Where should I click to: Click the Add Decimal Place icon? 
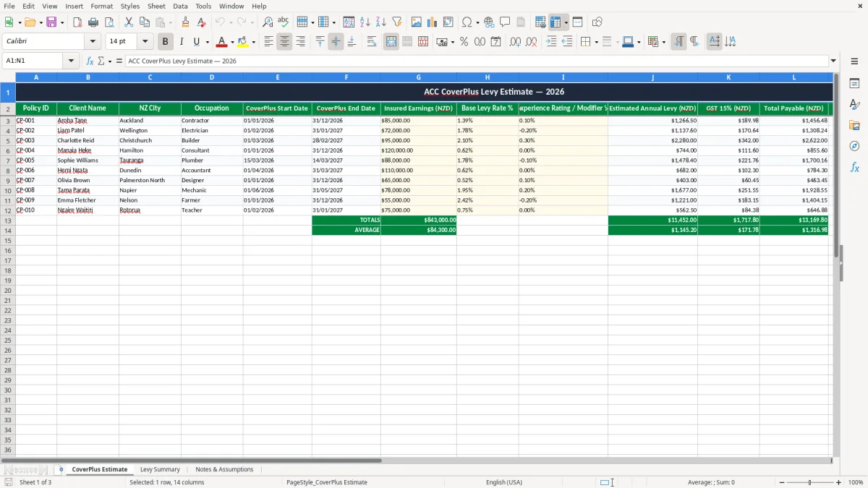point(515,42)
